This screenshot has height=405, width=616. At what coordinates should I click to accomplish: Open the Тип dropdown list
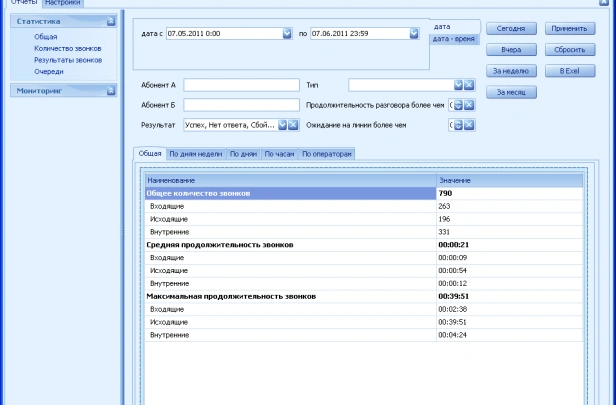458,85
